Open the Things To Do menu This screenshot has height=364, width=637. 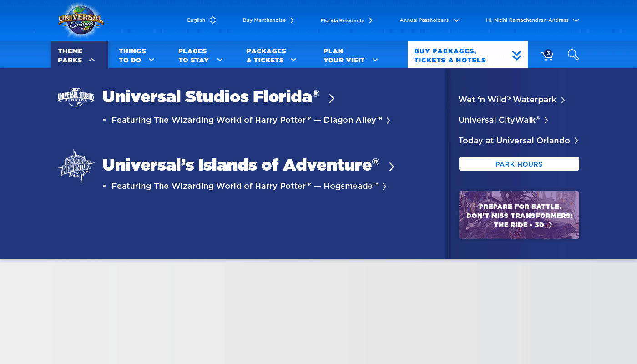click(x=136, y=55)
